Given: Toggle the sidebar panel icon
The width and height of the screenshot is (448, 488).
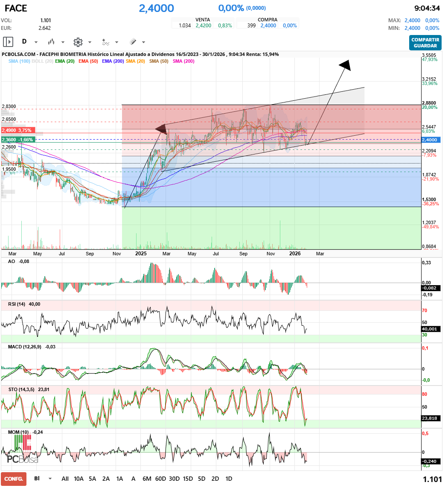Looking at the screenshot, I should point(8,42).
